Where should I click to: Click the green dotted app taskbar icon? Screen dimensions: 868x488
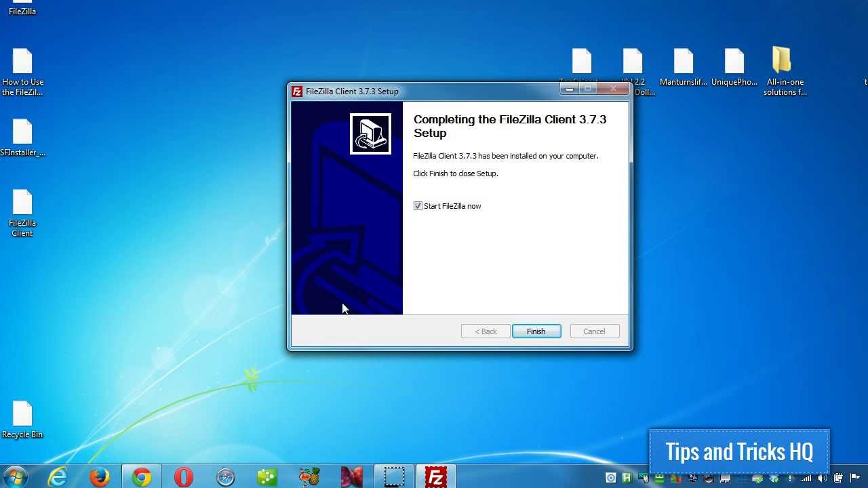267,477
